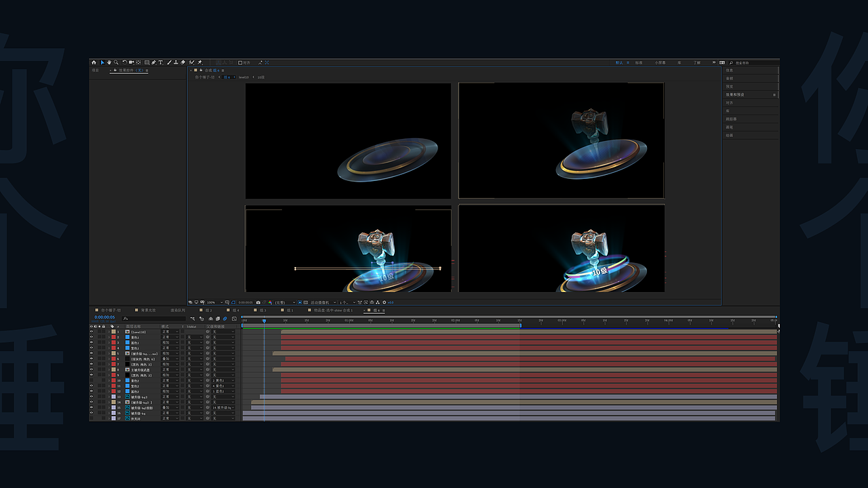Toggle eye icon for layer 8 主被升级武器
Image resolution: width=868 pixels, height=488 pixels.
click(x=92, y=369)
